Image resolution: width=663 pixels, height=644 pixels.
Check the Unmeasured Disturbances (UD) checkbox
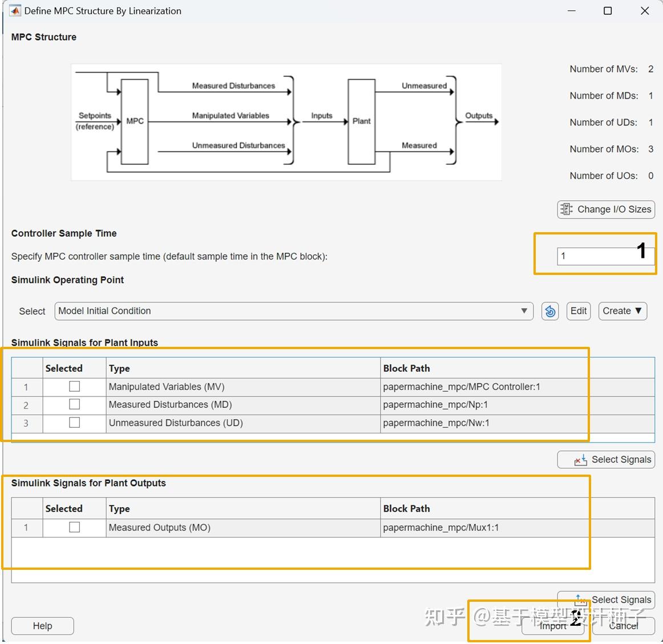[74, 423]
